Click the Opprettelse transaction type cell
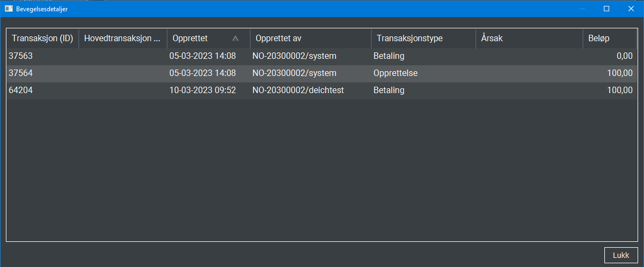The image size is (644, 267). coord(395,73)
